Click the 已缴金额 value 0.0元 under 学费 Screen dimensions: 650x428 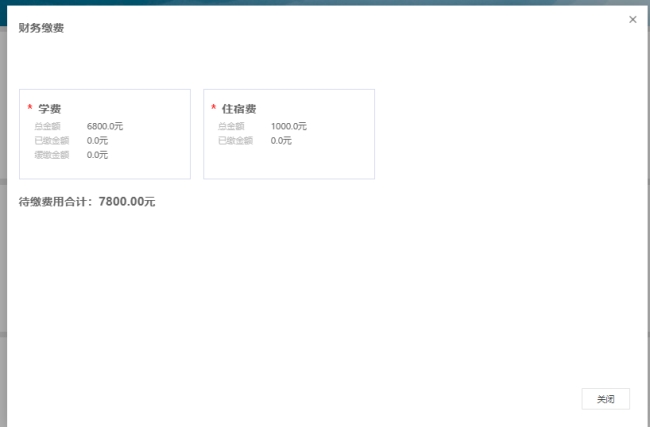click(x=97, y=141)
